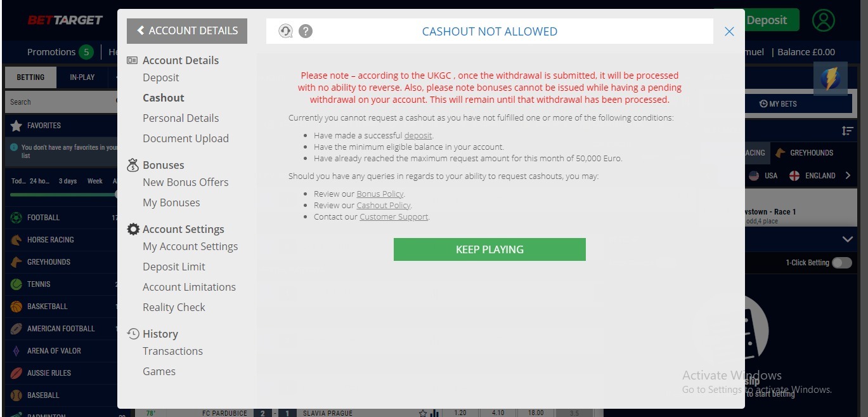Click the Search input field

[61, 102]
